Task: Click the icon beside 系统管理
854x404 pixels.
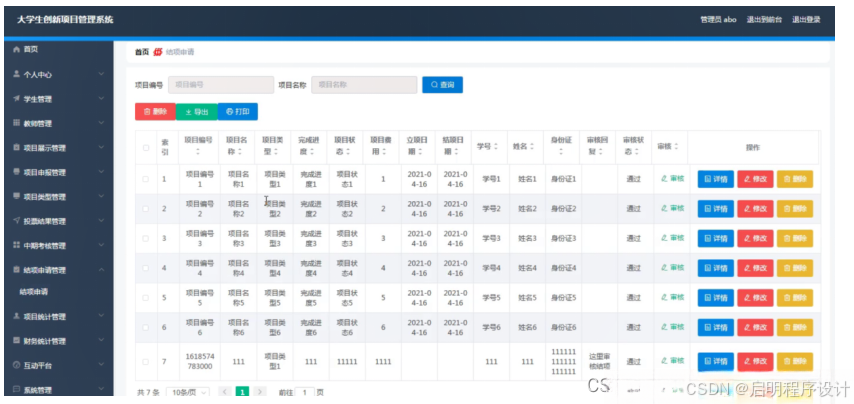Action: pyautogui.click(x=16, y=389)
